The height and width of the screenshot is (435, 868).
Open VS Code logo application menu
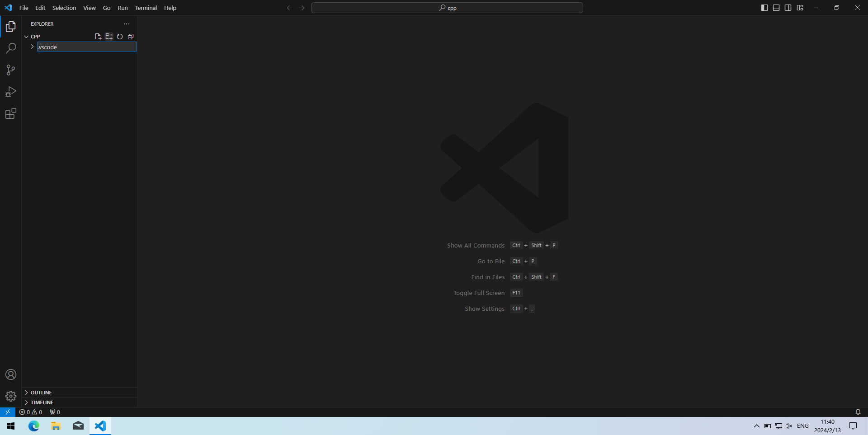8,8
